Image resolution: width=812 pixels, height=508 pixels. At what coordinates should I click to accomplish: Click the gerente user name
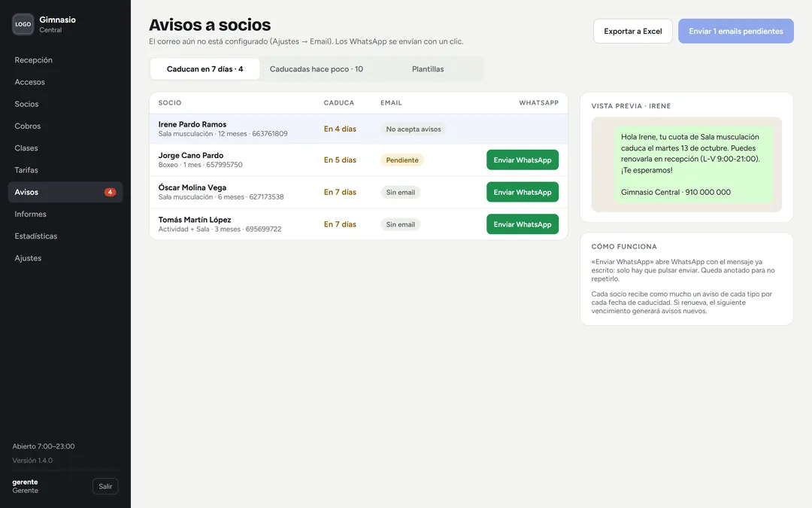(25, 482)
